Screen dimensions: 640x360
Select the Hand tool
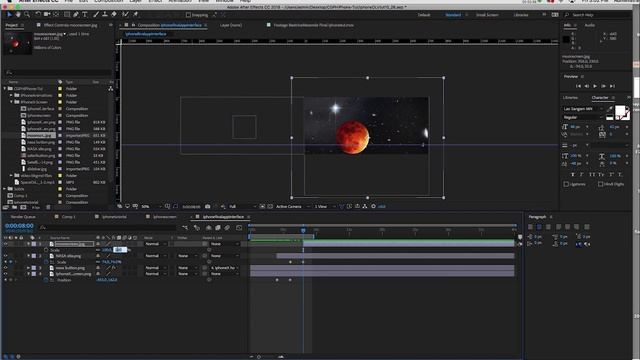(18, 15)
